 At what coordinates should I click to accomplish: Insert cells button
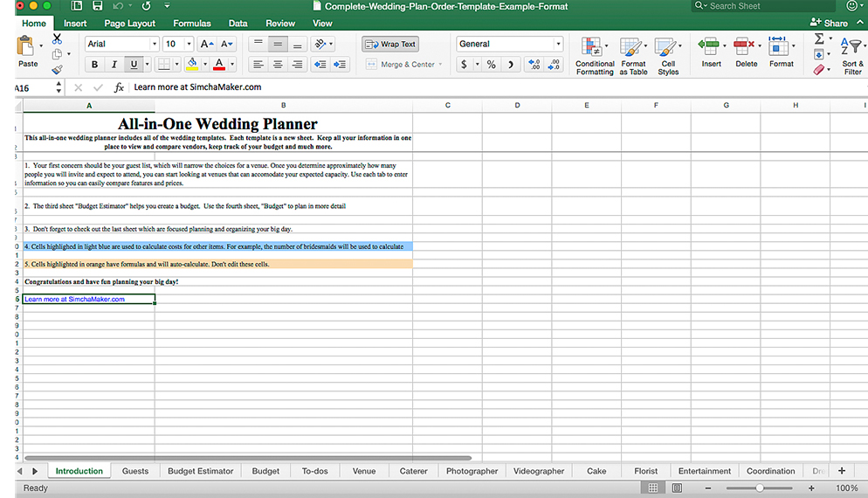coord(712,52)
